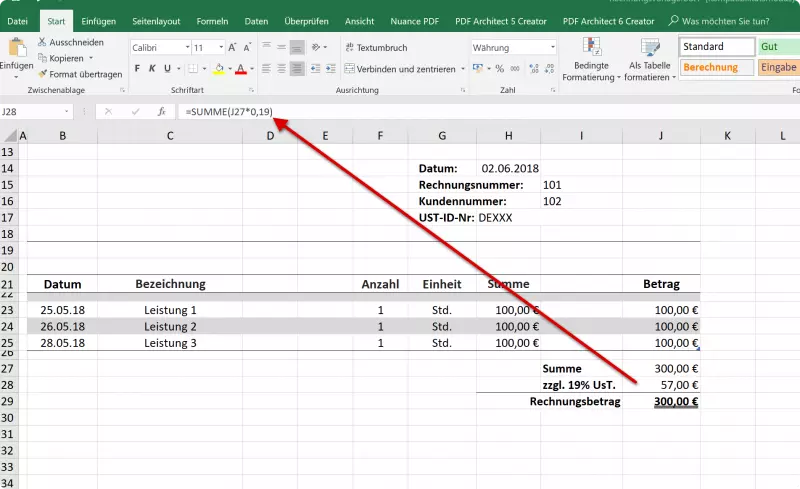800x489 pixels.
Task: Switch to the Daten tab
Action: (x=256, y=21)
